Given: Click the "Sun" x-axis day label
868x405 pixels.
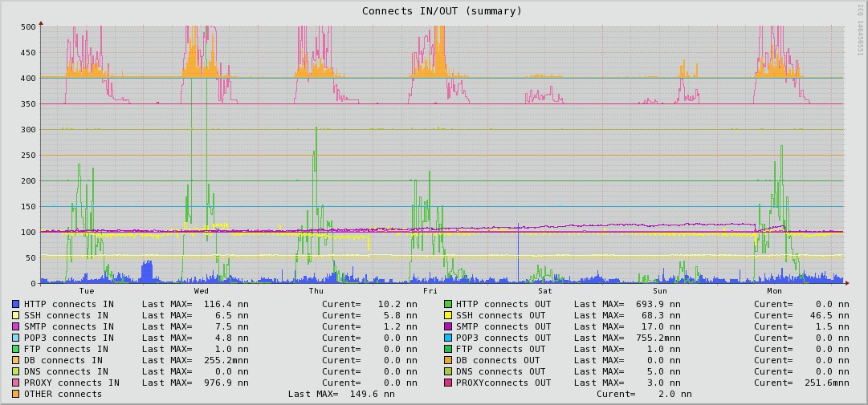Looking at the screenshot, I should click(660, 291).
